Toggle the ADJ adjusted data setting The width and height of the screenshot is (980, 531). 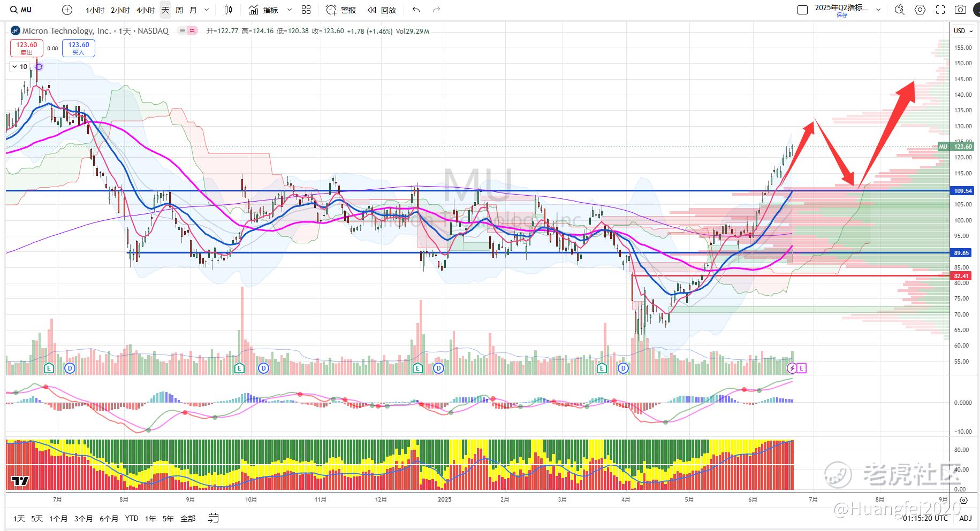pos(965,518)
